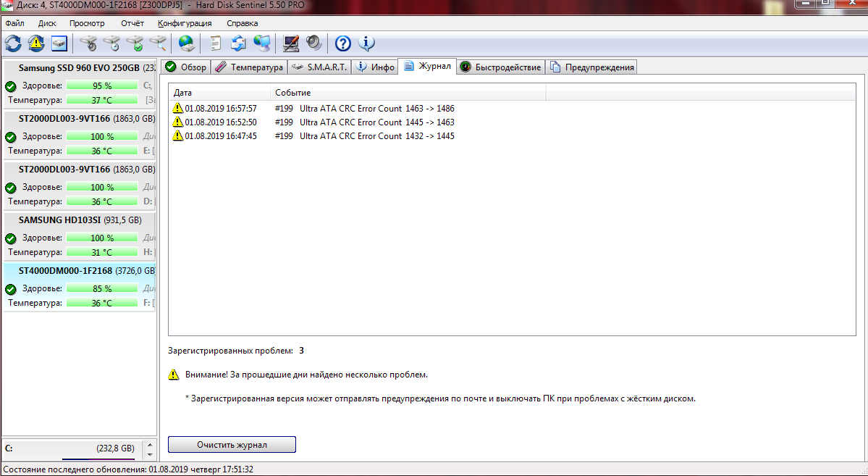Click the globe-on-disk toolbar icon
This screenshot has height=476, width=868.
(187, 43)
